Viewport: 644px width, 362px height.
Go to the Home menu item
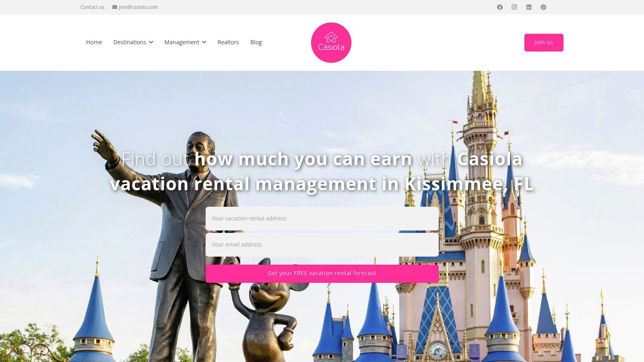(x=94, y=42)
